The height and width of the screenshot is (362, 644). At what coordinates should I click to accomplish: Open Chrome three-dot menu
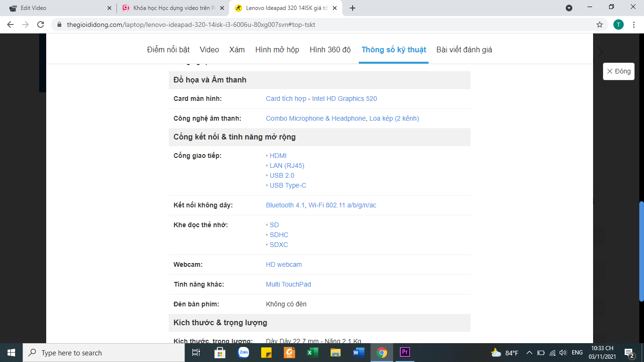click(633, 25)
